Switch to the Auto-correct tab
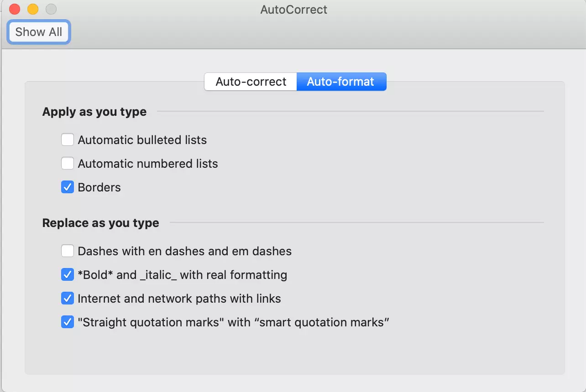Viewport: 586px width, 392px height. pyautogui.click(x=250, y=82)
